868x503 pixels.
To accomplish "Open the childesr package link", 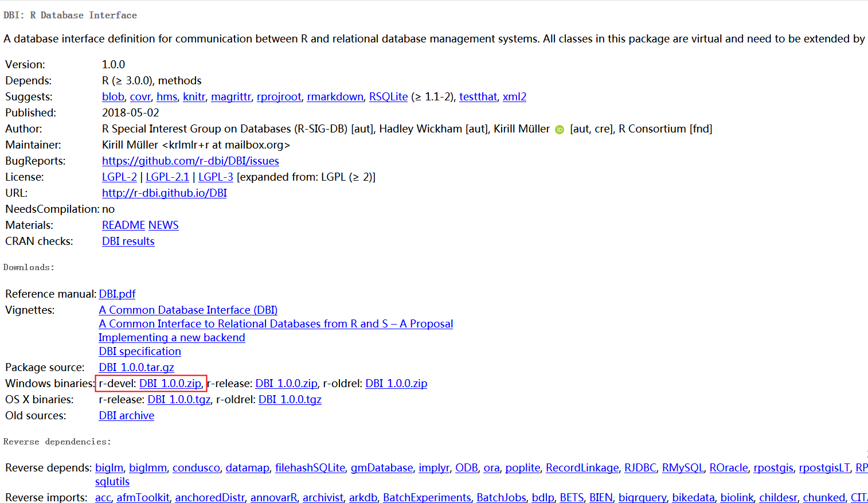I will [779, 497].
